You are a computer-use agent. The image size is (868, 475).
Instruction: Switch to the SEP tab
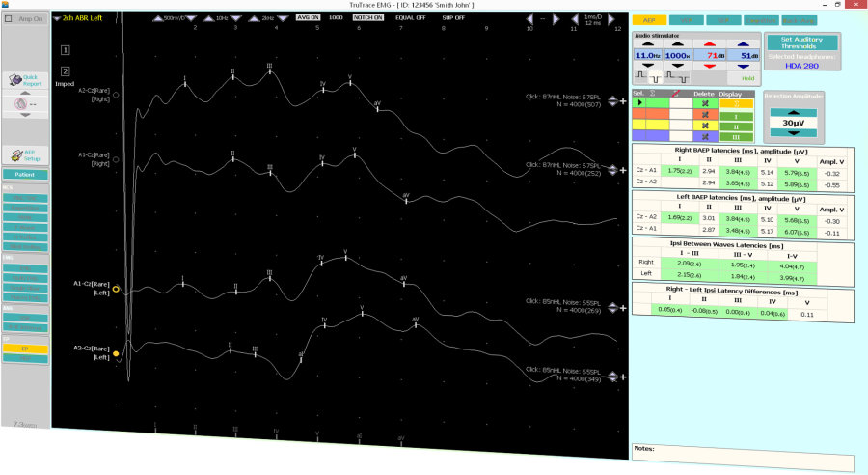coord(723,20)
